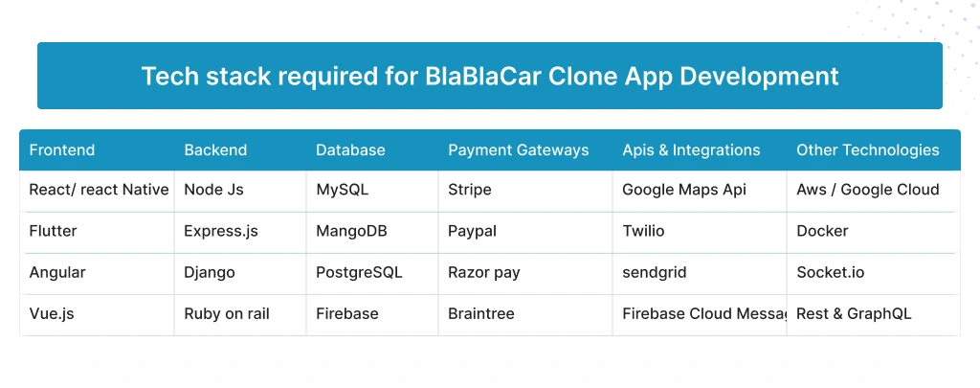This screenshot has width=980, height=388.
Task: Select the Stripe payment cell
Action: [469, 190]
